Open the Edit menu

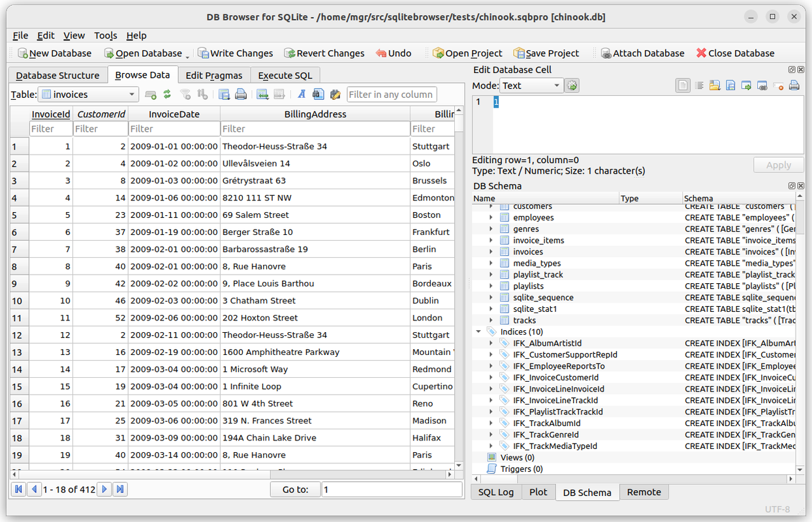[x=46, y=35]
